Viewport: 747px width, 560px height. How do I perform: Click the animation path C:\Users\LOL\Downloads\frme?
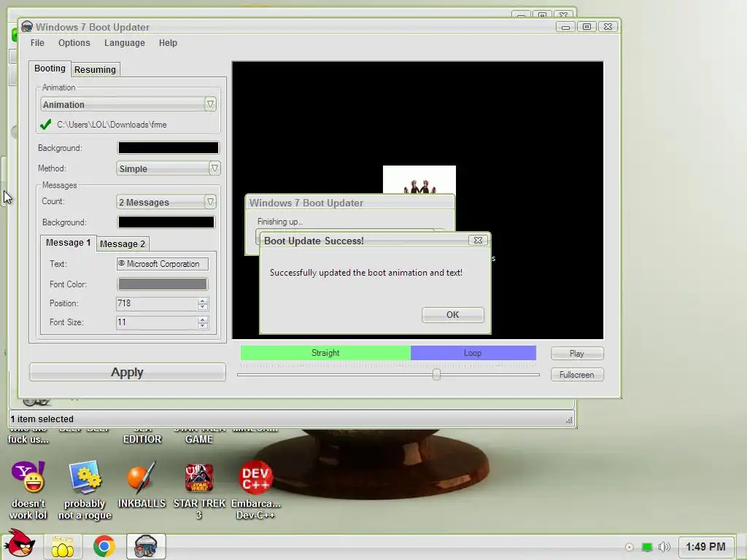click(x=112, y=125)
